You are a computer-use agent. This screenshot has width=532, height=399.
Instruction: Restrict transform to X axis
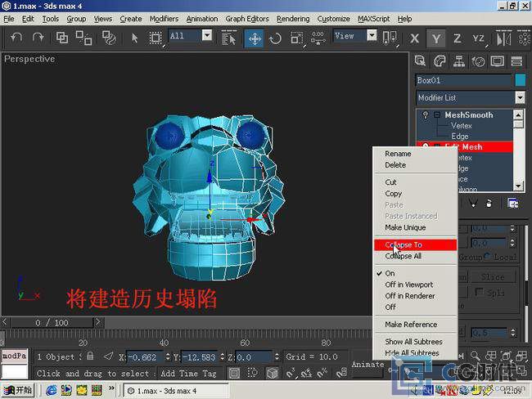[x=414, y=38]
